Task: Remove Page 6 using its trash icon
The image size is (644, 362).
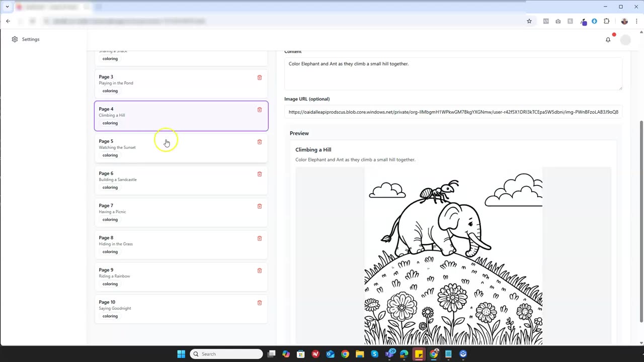Action: 260,174
